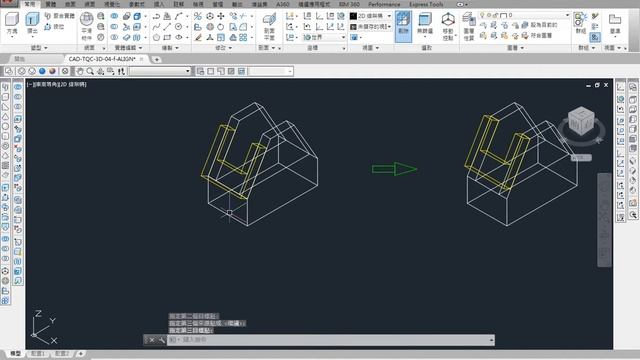Click the blue realistic visual style sphere

click(42, 71)
